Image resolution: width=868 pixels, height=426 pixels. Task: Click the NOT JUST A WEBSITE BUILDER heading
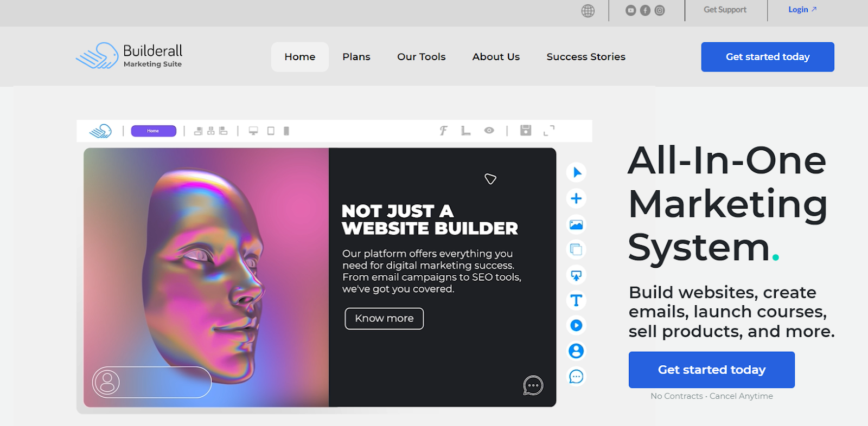point(430,220)
